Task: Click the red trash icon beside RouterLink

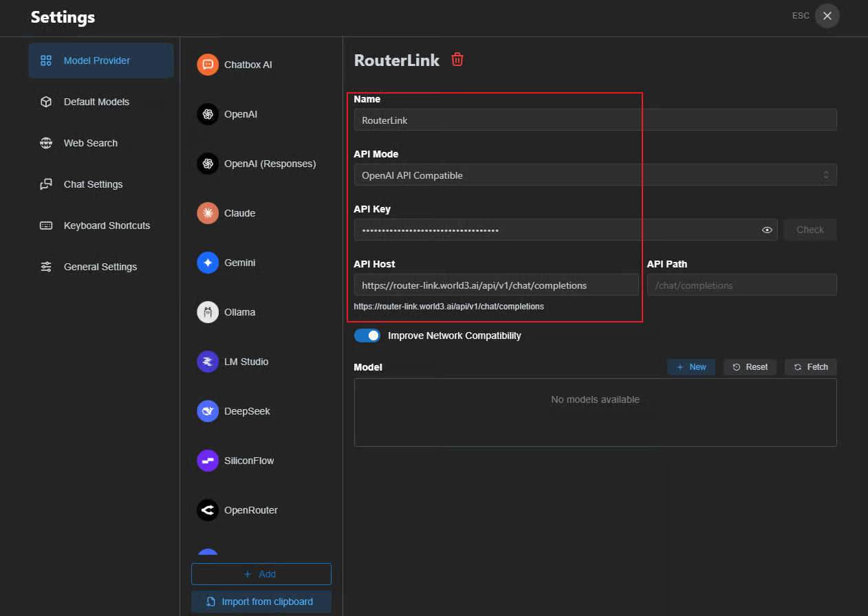Action: [x=457, y=60]
